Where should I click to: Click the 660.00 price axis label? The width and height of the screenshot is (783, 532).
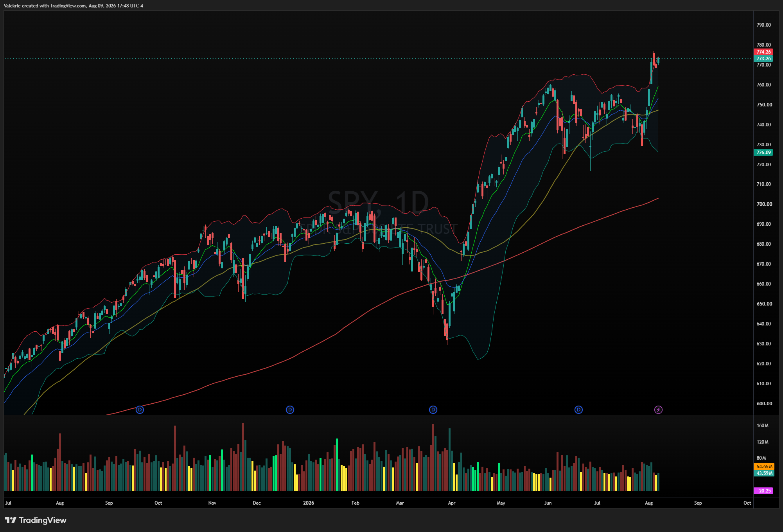763,284
